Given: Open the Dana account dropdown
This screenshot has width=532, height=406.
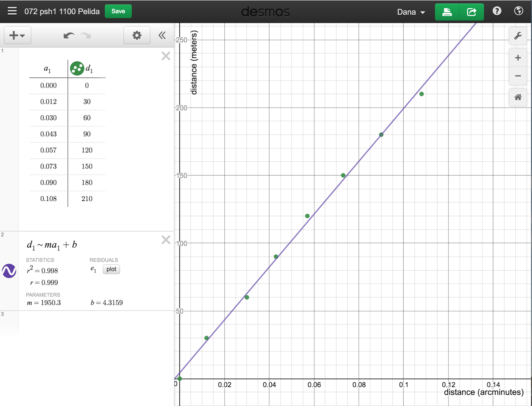Looking at the screenshot, I should (x=411, y=12).
